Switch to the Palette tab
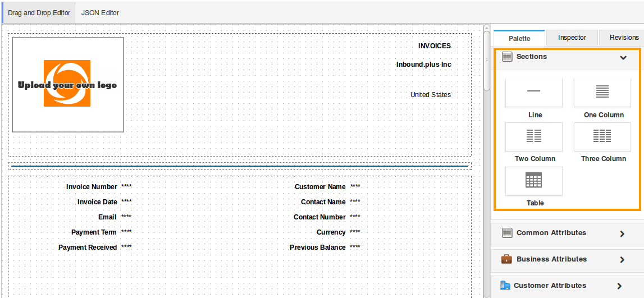The height and width of the screenshot is (298, 644). (x=519, y=38)
